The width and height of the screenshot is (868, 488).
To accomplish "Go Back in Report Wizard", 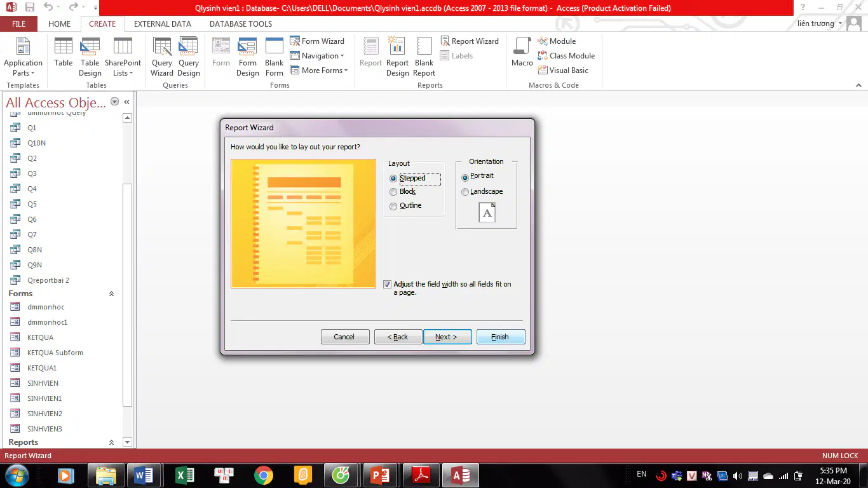I will pos(398,337).
